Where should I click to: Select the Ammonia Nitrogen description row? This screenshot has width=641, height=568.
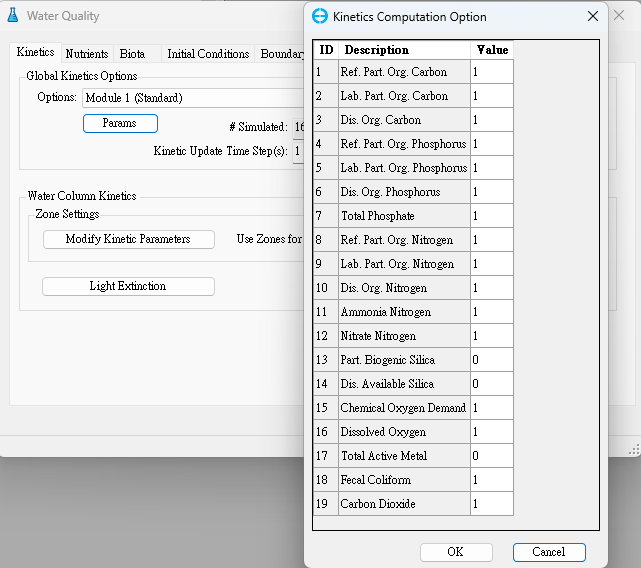click(x=404, y=312)
